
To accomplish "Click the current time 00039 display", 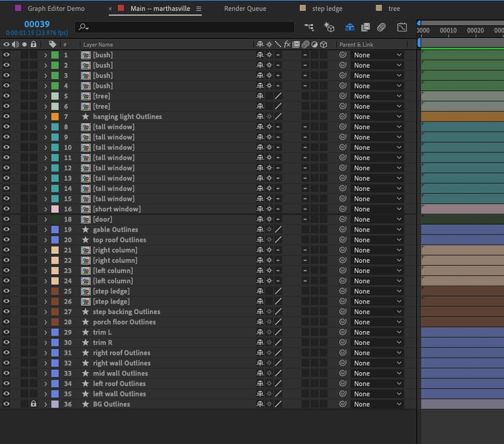I will pyautogui.click(x=37, y=24).
